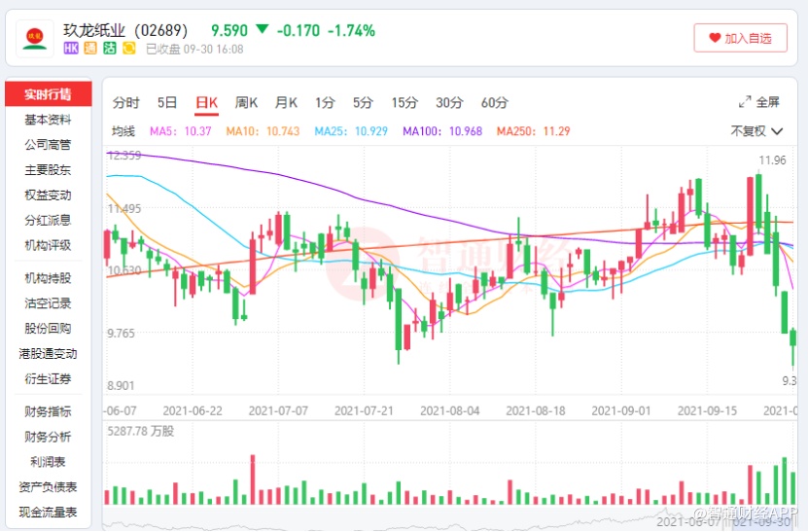This screenshot has width=808, height=532.
Task: Click the yellow circular badge icon
Action: 128,48
